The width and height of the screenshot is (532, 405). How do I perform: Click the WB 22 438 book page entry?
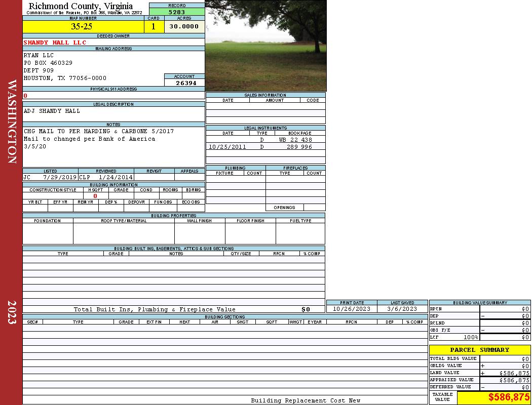click(295, 140)
